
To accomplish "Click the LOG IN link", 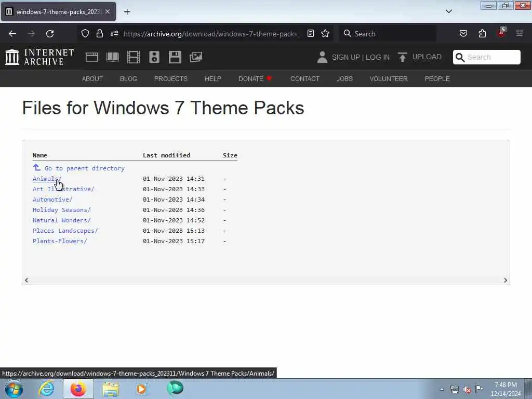I will tap(377, 57).
